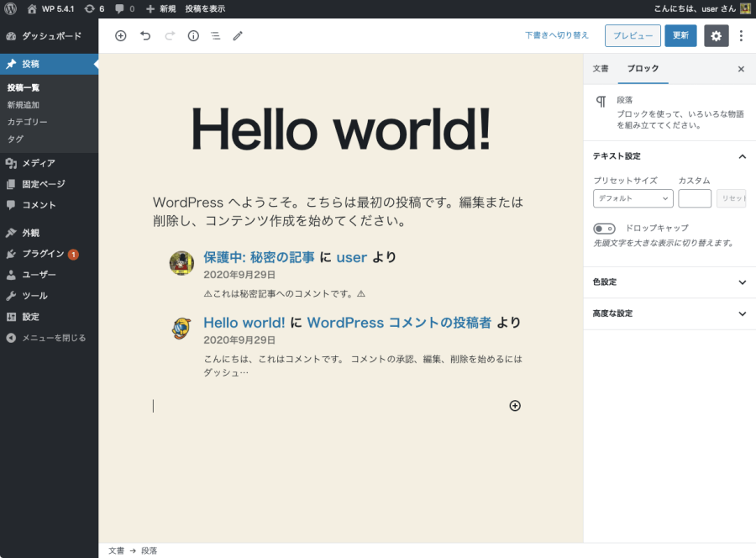Image resolution: width=756 pixels, height=558 pixels.
Task: Expand the 高度な設定 panel
Action: tap(669, 313)
